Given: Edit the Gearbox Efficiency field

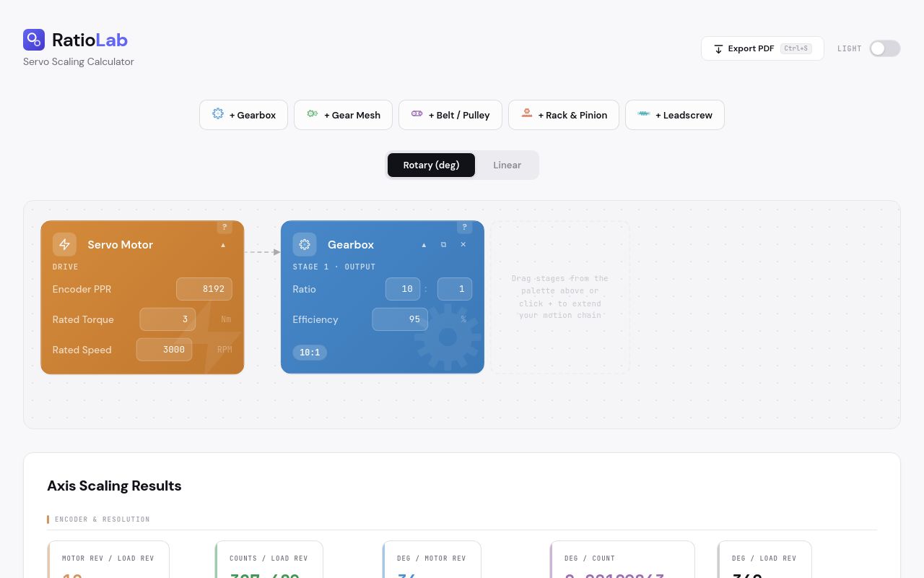Looking at the screenshot, I should (400, 319).
